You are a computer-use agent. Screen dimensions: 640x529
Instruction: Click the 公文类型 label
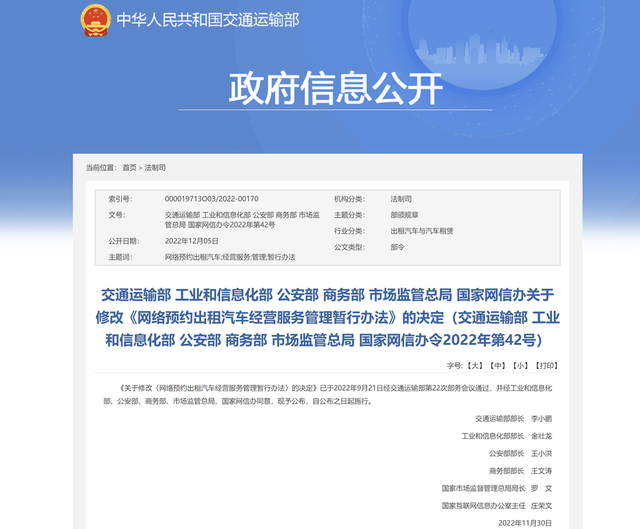tap(349, 247)
